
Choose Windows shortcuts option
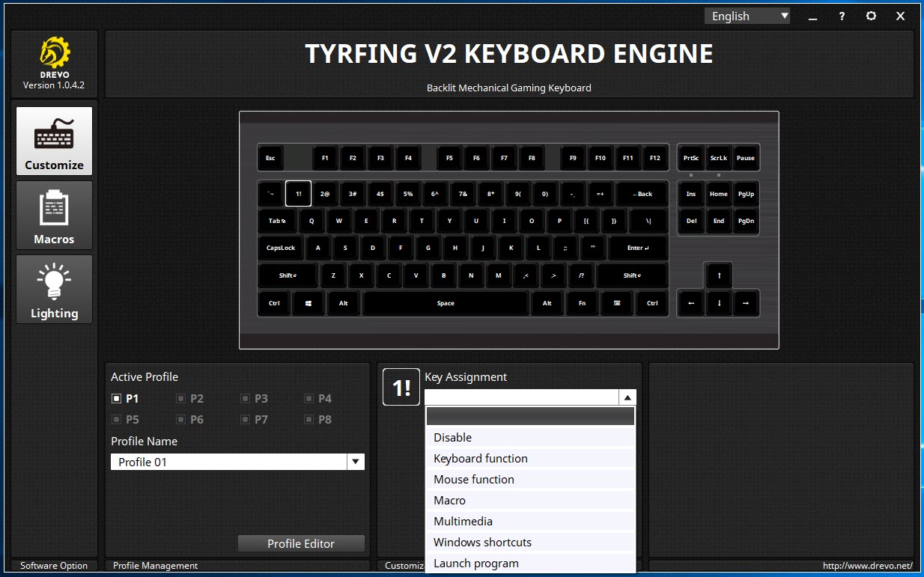530,542
